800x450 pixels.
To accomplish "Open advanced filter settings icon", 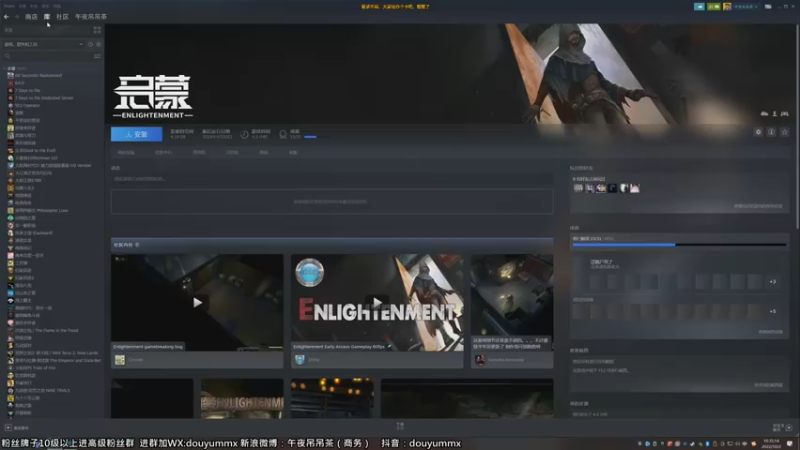I will (97, 56).
